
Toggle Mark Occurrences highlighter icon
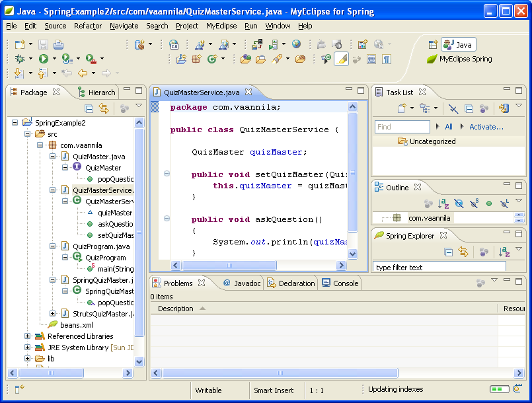pyautogui.click(x=341, y=59)
